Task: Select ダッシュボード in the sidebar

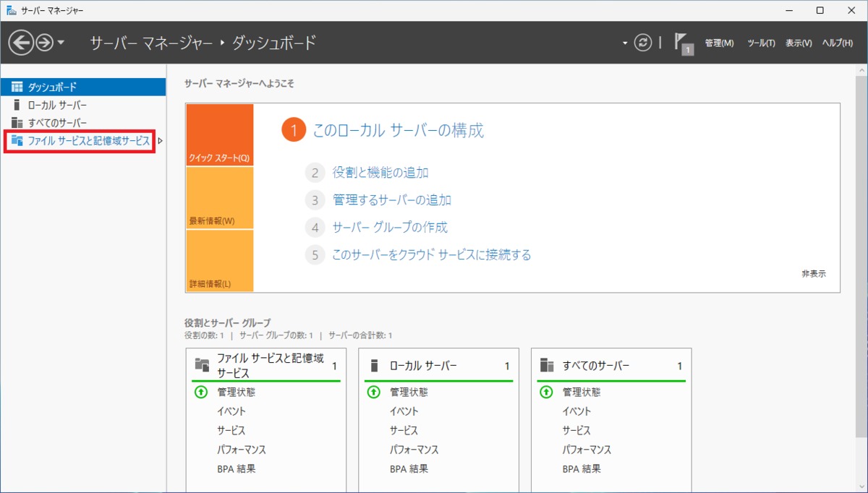Action: (x=83, y=87)
